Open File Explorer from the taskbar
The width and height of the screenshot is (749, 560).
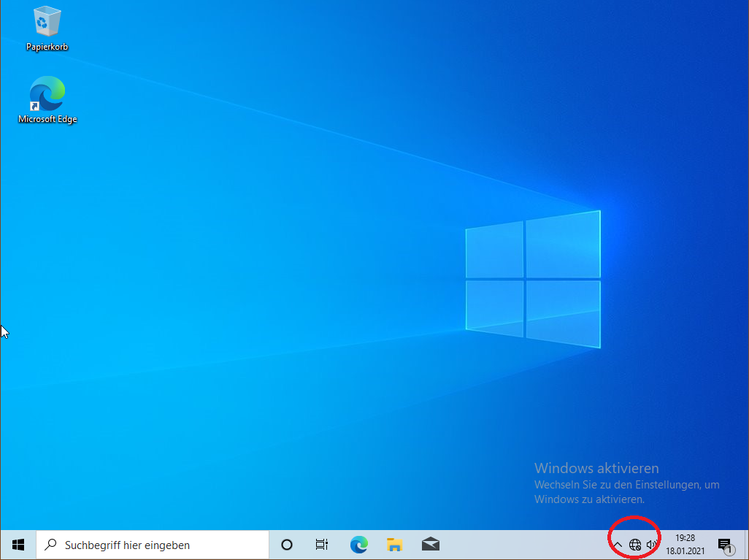[394, 545]
